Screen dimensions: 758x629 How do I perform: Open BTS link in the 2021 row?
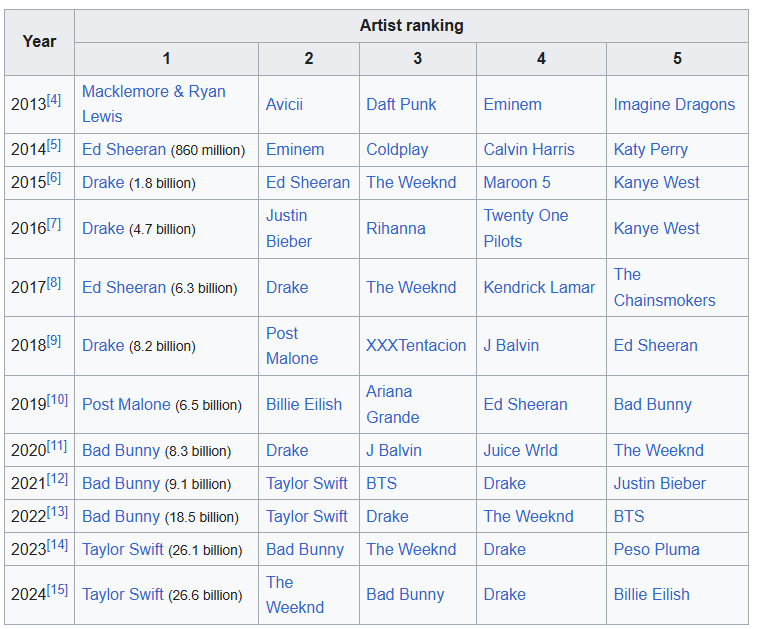point(381,483)
